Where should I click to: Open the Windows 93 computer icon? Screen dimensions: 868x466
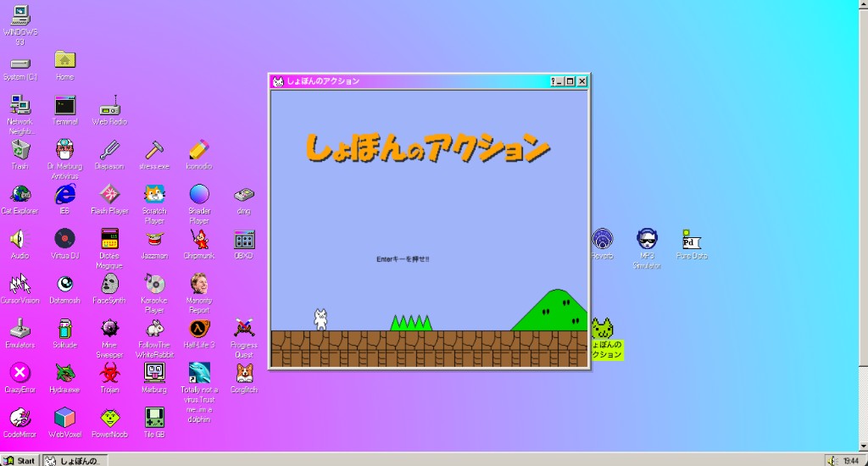(20, 16)
